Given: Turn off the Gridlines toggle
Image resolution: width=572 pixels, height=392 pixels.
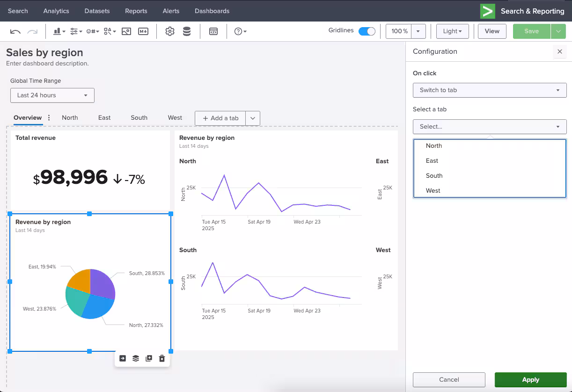Looking at the screenshot, I should pos(367,31).
